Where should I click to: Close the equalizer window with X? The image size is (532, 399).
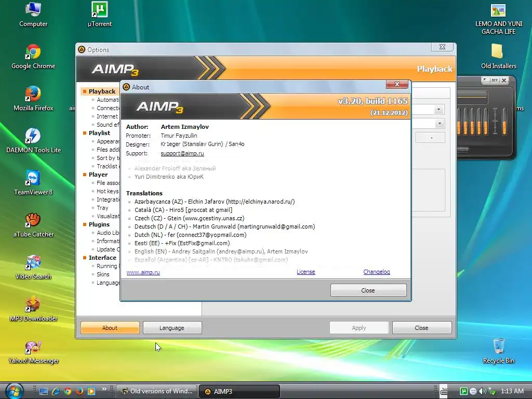click(x=504, y=80)
